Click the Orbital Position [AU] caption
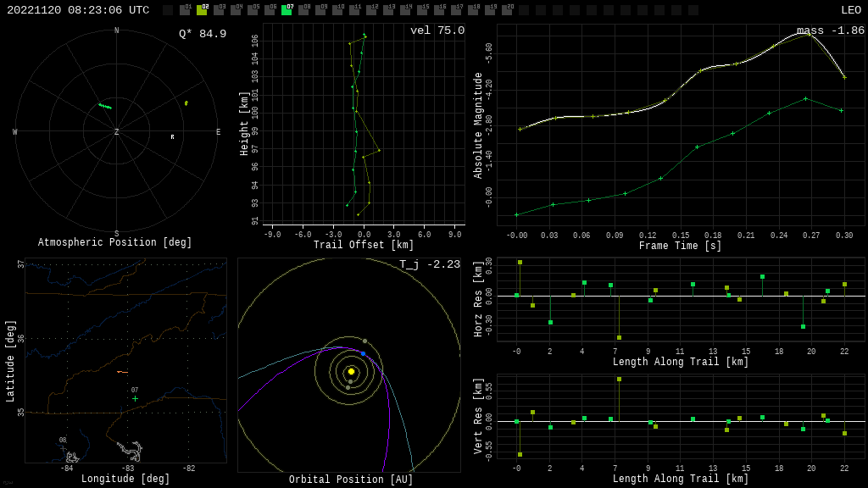Image resolution: width=868 pixels, height=488 pixels. click(351, 480)
